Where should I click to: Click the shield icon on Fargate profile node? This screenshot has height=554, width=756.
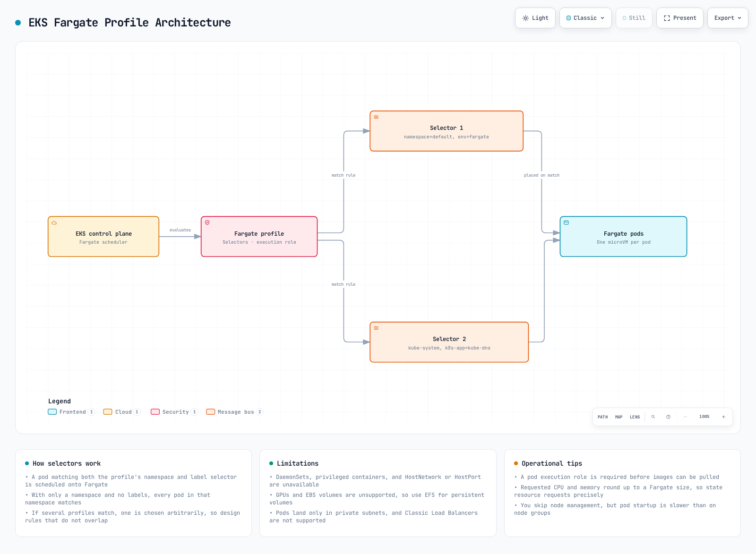pyautogui.click(x=207, y=223)
